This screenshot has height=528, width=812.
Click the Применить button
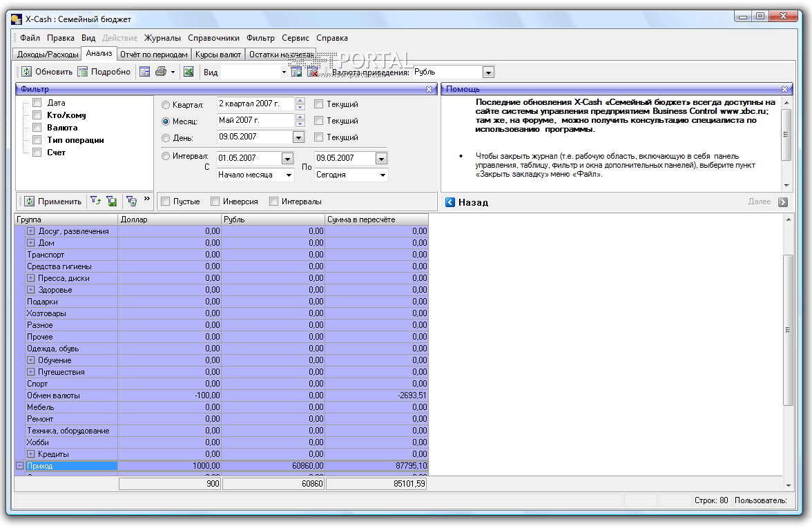click(x=52, y=202)
